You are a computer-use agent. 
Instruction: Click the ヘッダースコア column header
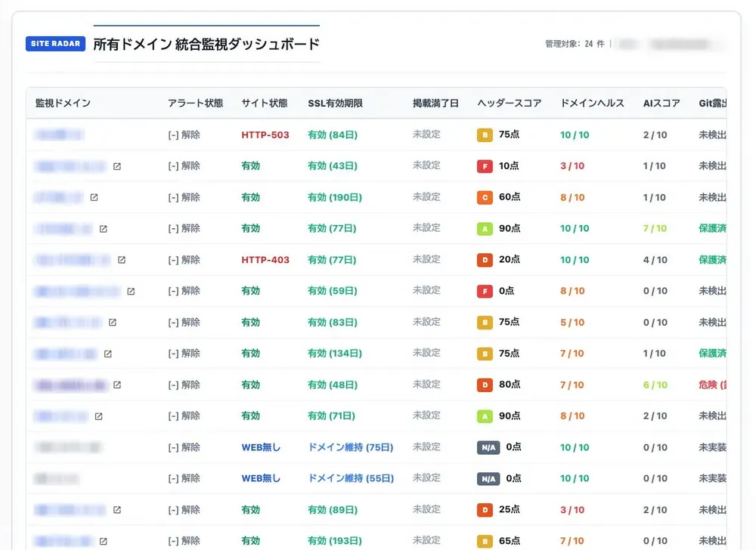click(509, 103)
